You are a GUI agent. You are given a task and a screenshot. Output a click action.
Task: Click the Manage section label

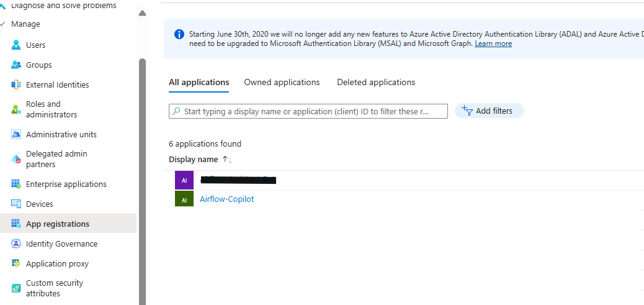(25, 24)
